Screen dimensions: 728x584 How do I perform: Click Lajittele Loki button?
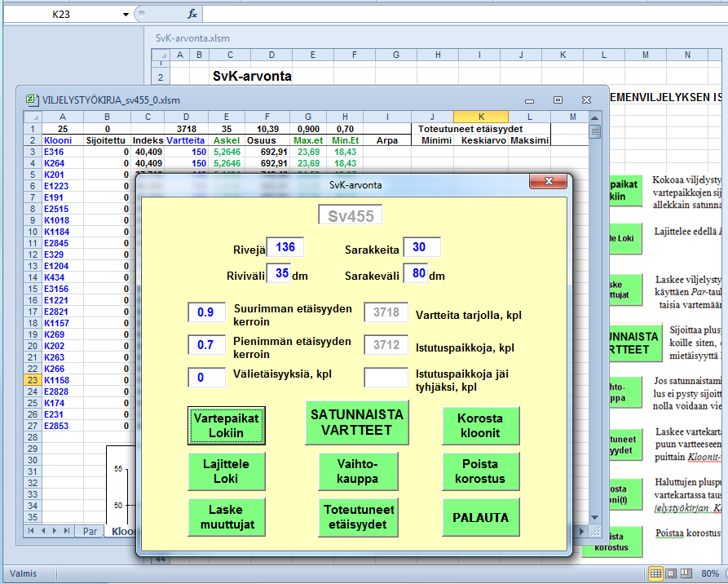point(226,471)
